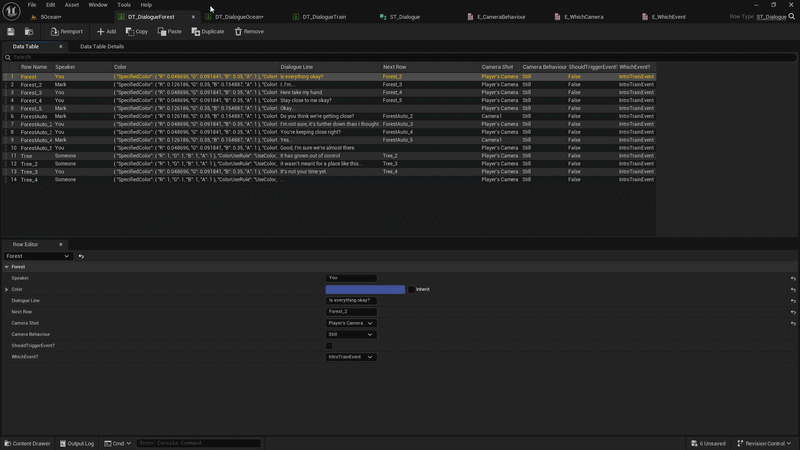Open the Revision Control menu
Image resolution: width=800 pixels, height=450 pixels.
tap(765, 443)
